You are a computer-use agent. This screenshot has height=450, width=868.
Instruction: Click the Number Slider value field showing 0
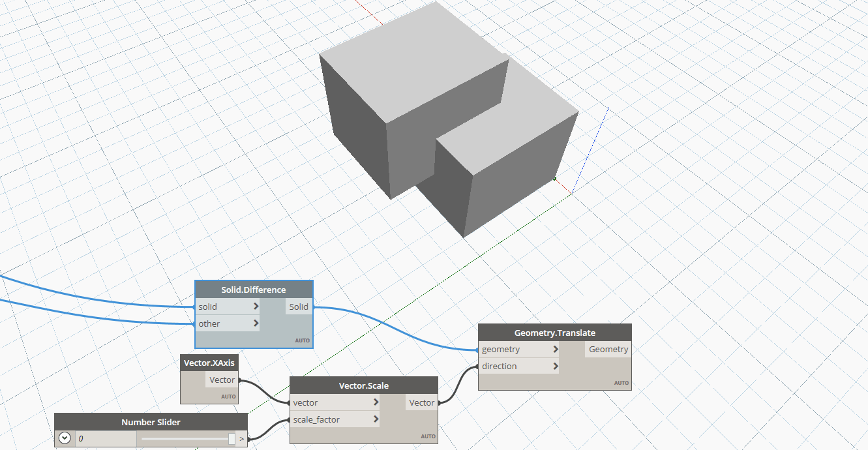click(106, 439)
